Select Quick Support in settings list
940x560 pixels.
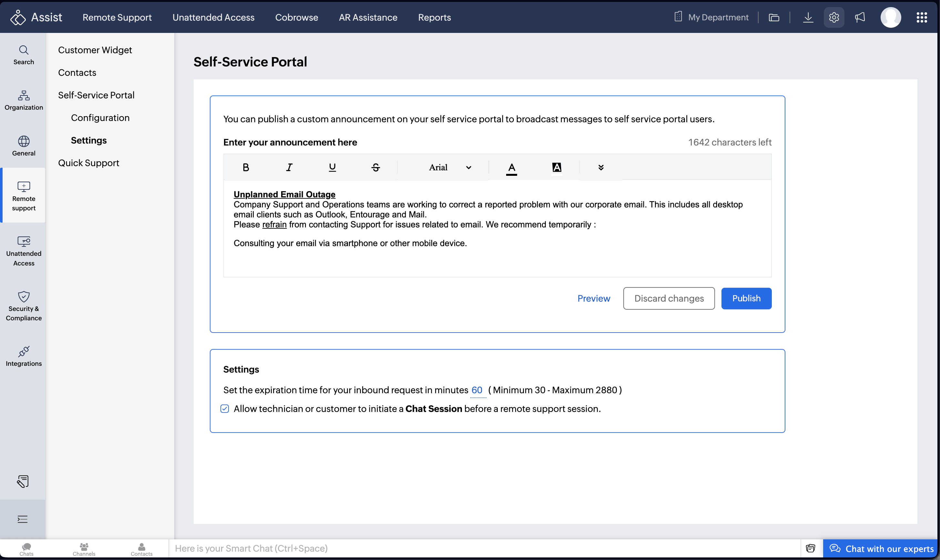click(88, 163)
